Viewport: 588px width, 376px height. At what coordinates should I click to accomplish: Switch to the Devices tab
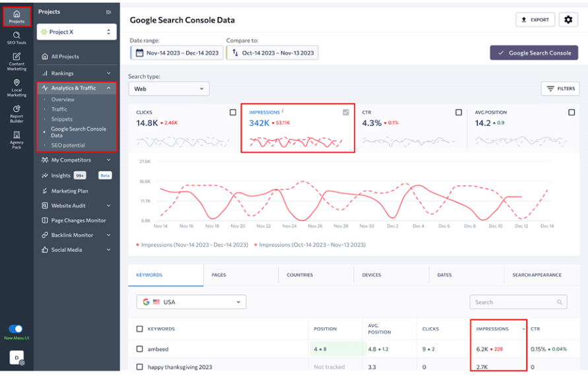coord(391,275)
